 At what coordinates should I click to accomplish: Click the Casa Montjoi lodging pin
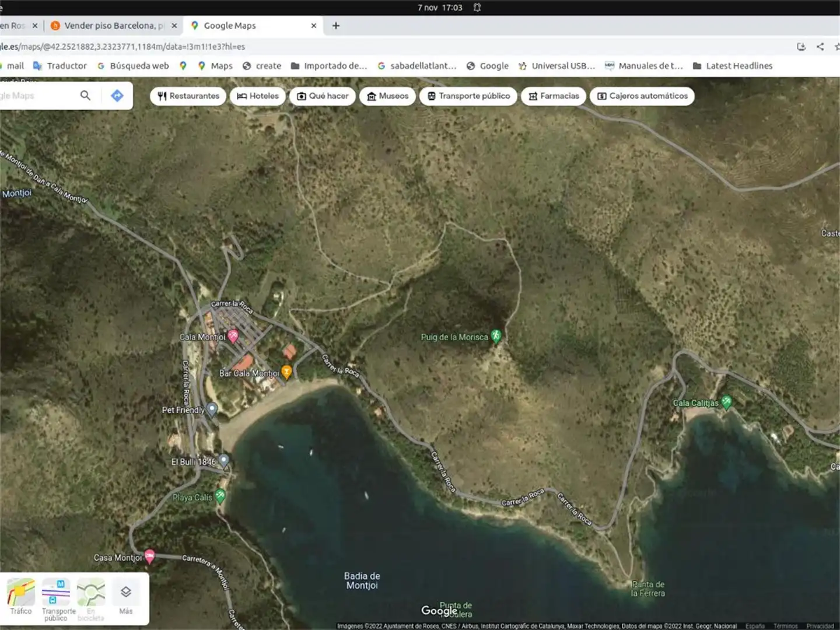[x=149, y=556]
